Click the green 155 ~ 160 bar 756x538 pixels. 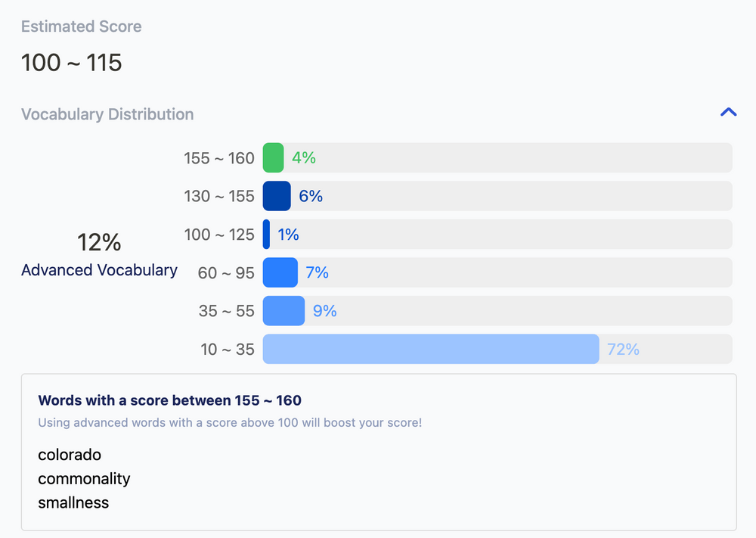tap(273, 157)
